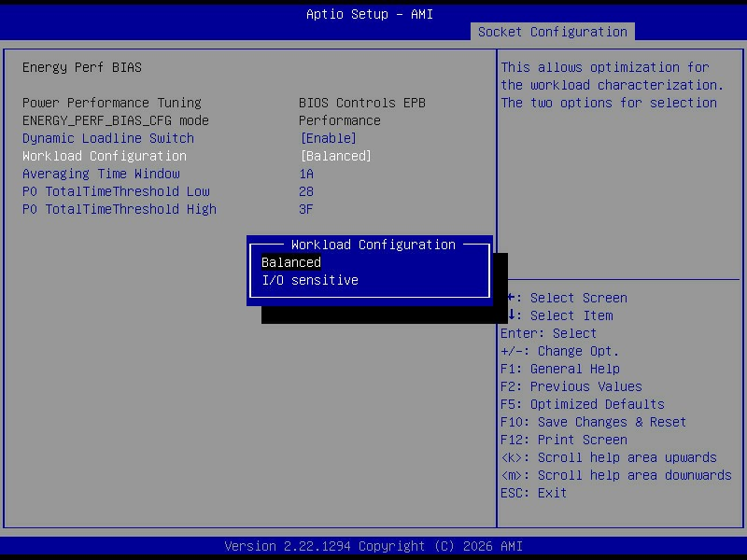Viewport: 747px width, 560px height.
Task: Click the ESC: Exit hint
Action: (x=533, y=493)
